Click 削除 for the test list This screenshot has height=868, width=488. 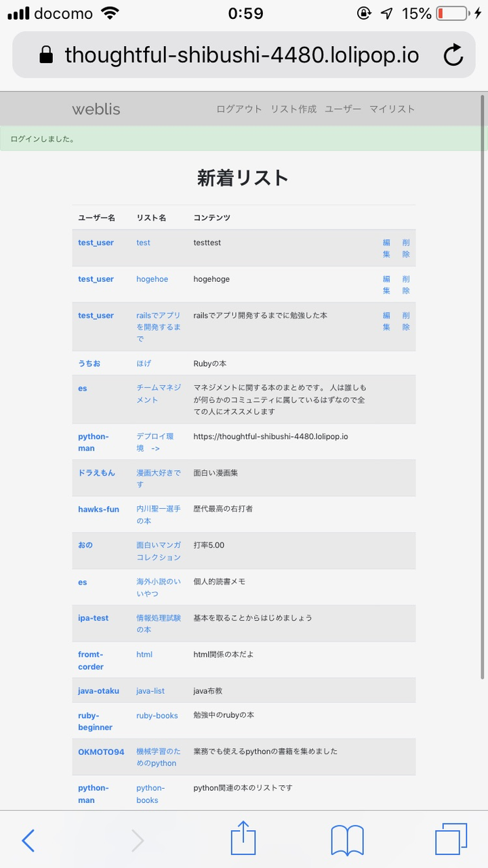click(406, 249)
